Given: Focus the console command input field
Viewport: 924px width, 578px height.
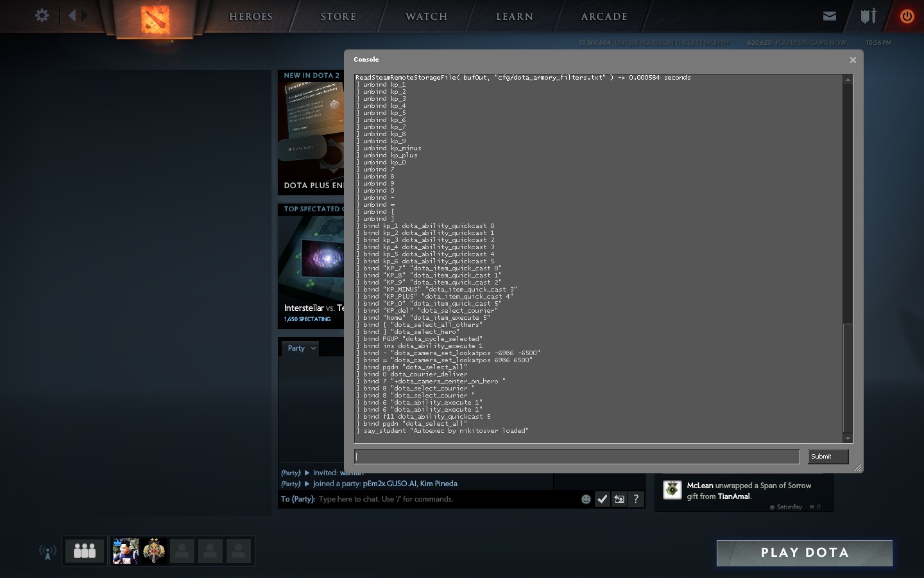Looking at the screenshot, I should pyautogui.click(x=577, y=457).
